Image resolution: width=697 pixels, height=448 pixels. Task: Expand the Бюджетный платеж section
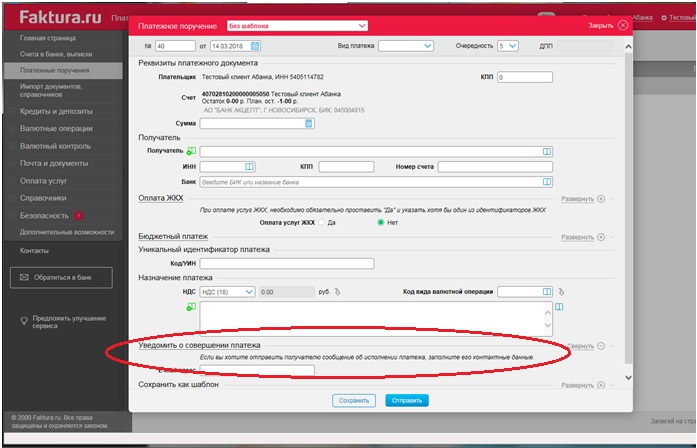pos(582,237)
